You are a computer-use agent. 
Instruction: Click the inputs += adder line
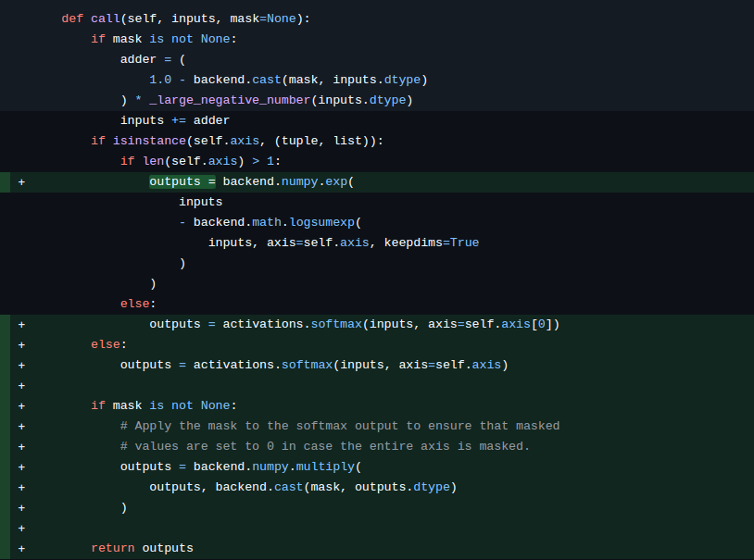[x=176, y=119]
